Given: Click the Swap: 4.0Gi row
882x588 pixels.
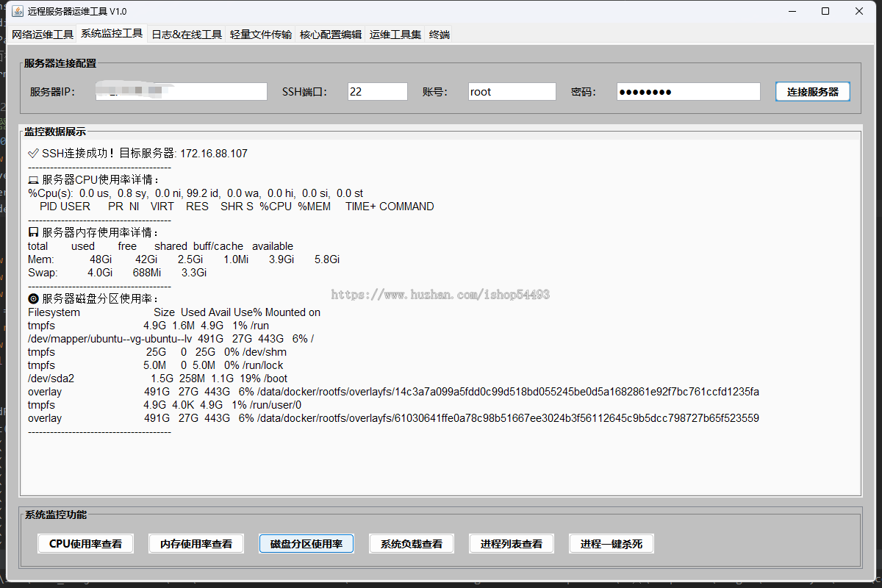Looking at the screenshot, I should (x=118, y=273).
